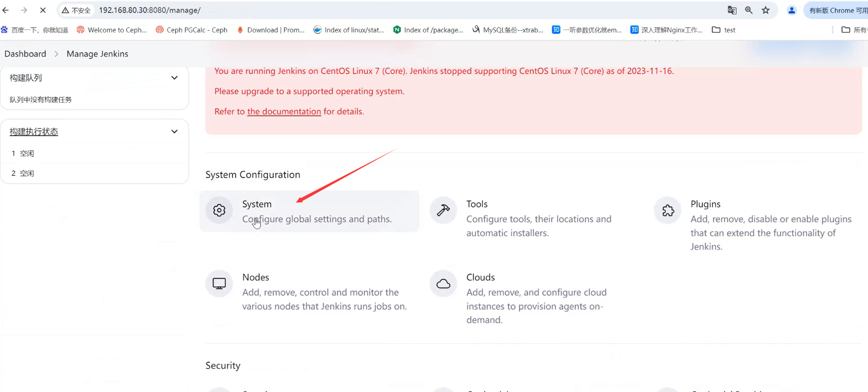This screenshot has width=868, height=392.
Task: Open the 百度一下 bookmark
Action: click(35, 30)
